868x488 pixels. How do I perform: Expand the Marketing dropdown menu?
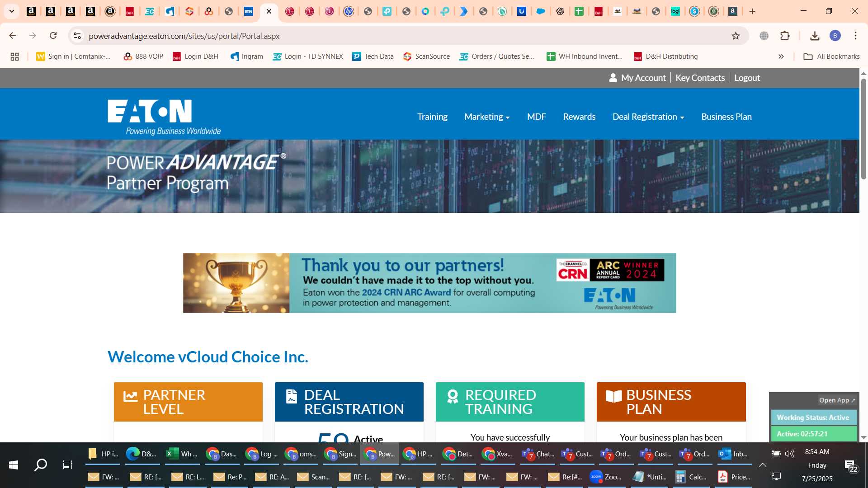487,117
